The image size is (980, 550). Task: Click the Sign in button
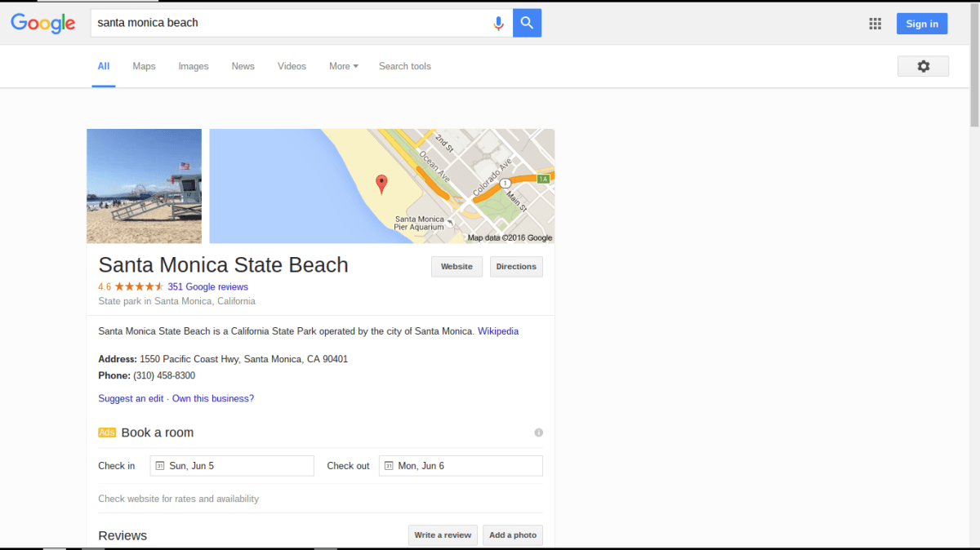(x=921, y=24)
